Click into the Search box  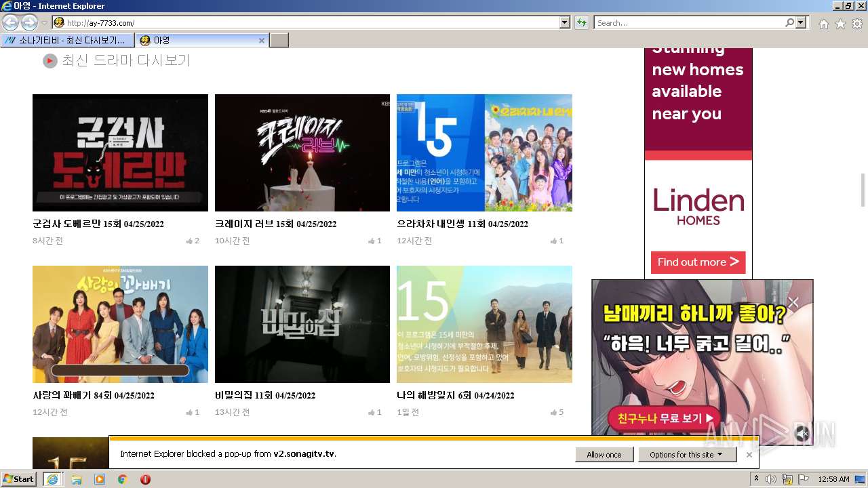[689, 23]
